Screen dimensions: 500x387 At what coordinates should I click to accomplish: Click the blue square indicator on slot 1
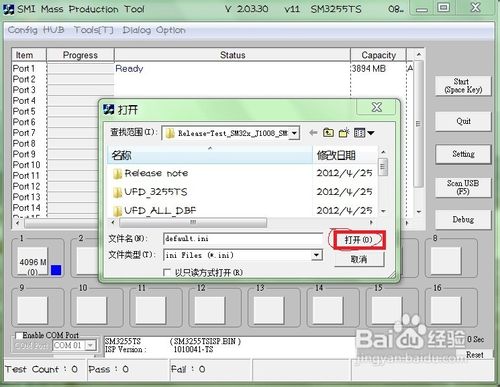click(56, 270)
